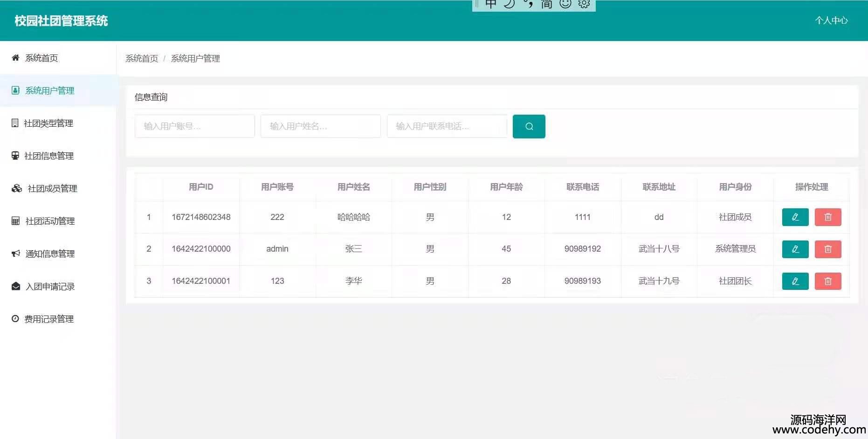Select 社团类型管理 in the sidebar
Viewport: 868px width, 439px height.
tap(48, 123)
